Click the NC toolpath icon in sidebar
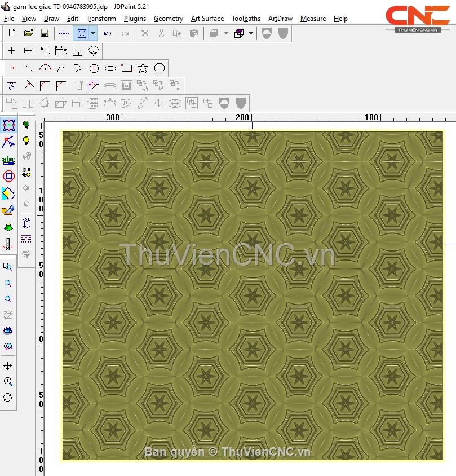This screenshot has height=476, width=456. [x=8, y=244]
